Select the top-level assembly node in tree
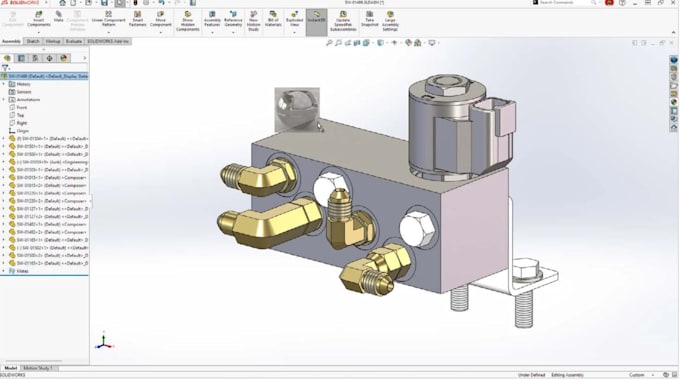Viewport: 680px width, 383px height. (45, 76)
